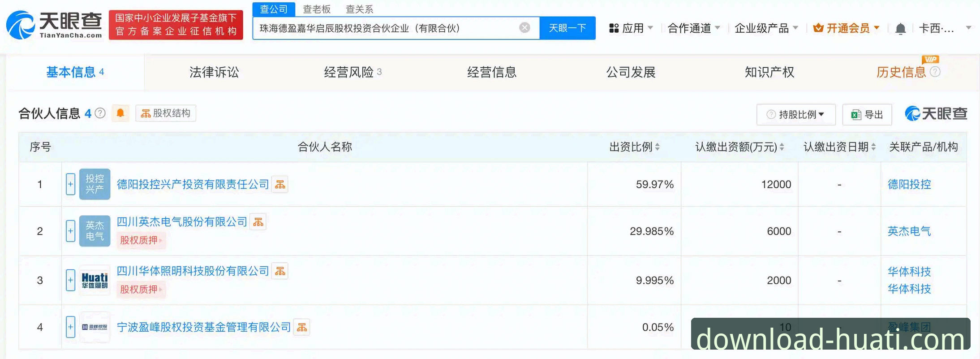Click the 英杰电气 company logo
The image size is (980, 359).
point(95,231)
